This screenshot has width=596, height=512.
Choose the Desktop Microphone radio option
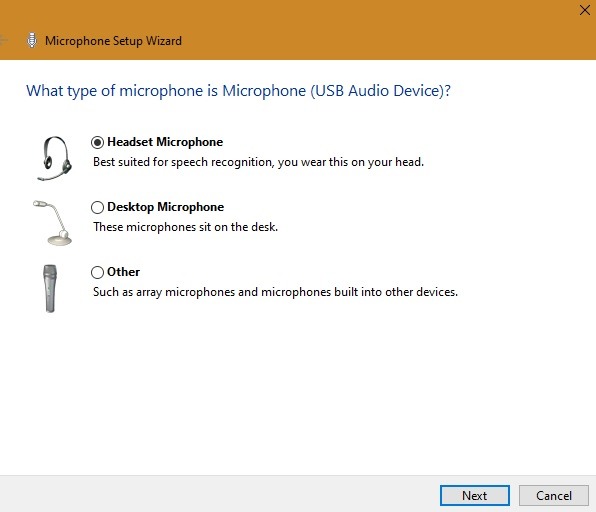click(x=97, y=208)
